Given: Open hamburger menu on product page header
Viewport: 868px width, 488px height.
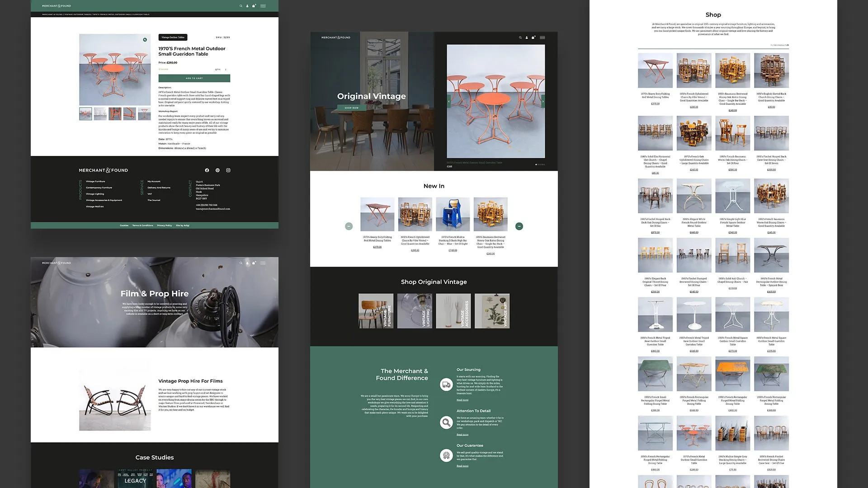Looking at the screenshot, I should click(x=263, y=6).
